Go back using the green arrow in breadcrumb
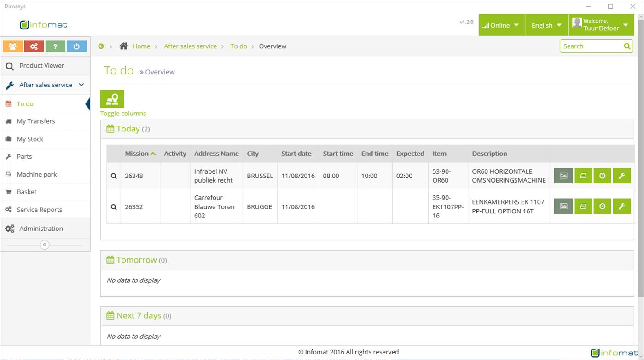The width and height of the screenshot is (644, 360). click(101, 46)
